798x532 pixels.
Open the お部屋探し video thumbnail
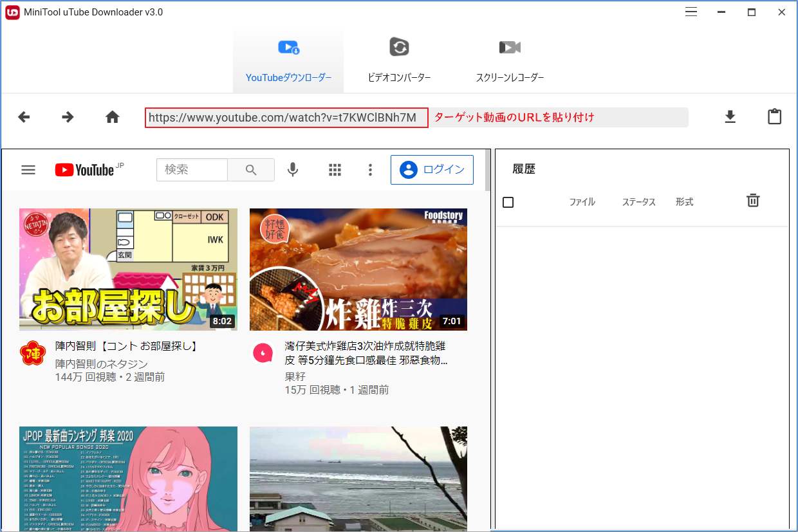point(128,270)
